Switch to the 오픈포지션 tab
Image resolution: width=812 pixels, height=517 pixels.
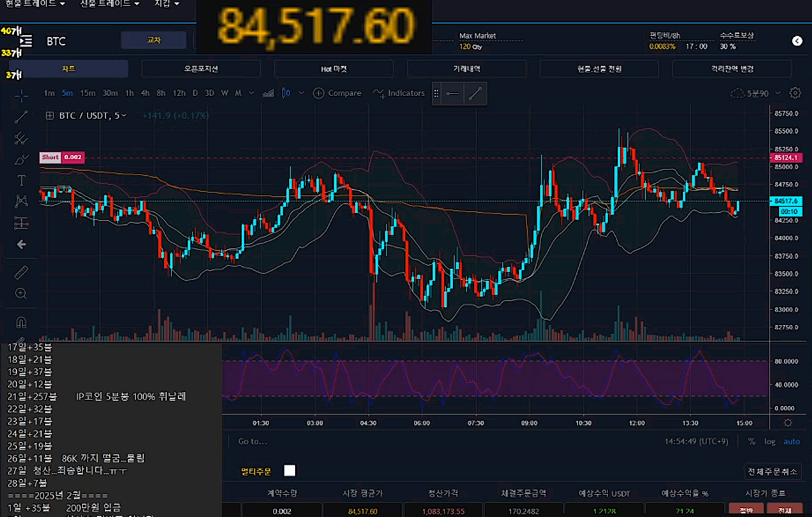(201, 69)
